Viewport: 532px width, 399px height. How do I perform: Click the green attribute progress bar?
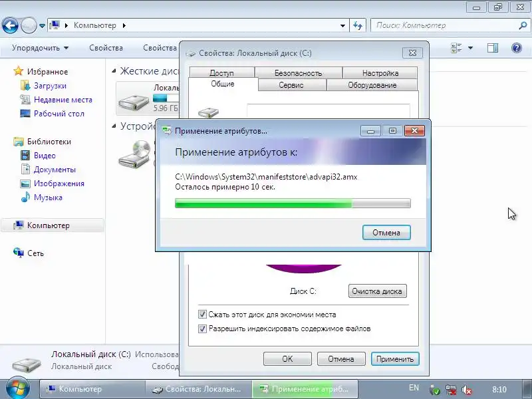tap(293, 203)
